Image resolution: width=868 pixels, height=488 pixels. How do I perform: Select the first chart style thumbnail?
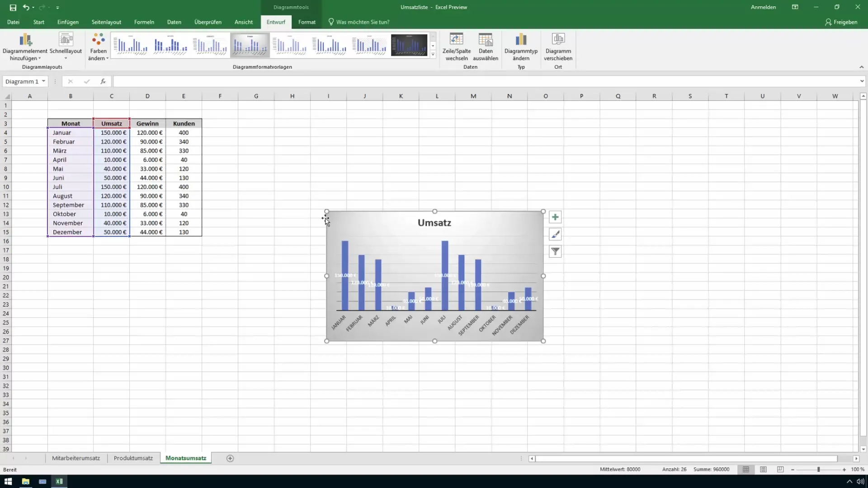click(130, 45)
